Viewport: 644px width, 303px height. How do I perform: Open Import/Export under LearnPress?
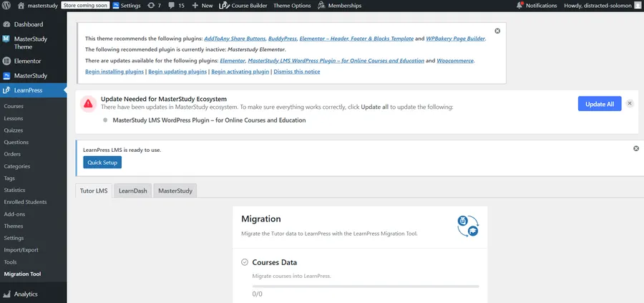[21, 250]
